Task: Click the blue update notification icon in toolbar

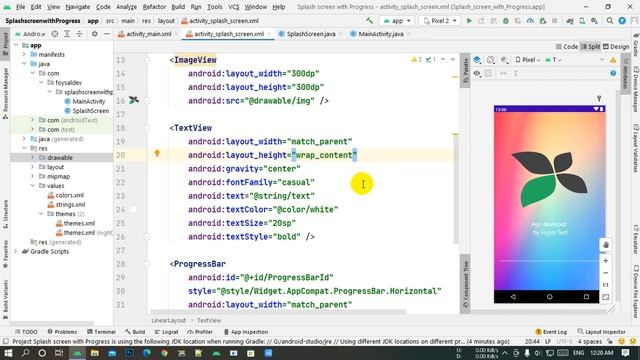Action: (x=622, y=20)
